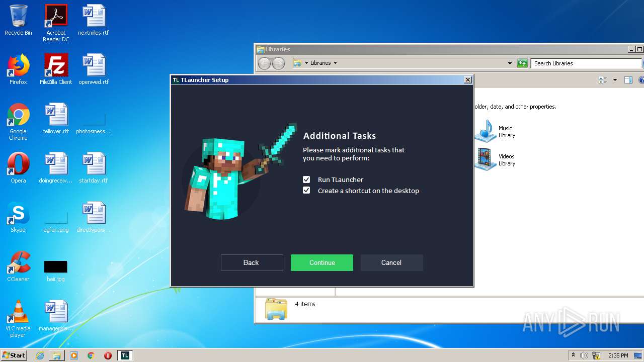Viewport: 644px width, 362px height.
Task: Select cellover.rtf document icon
Action: point(56,119)
